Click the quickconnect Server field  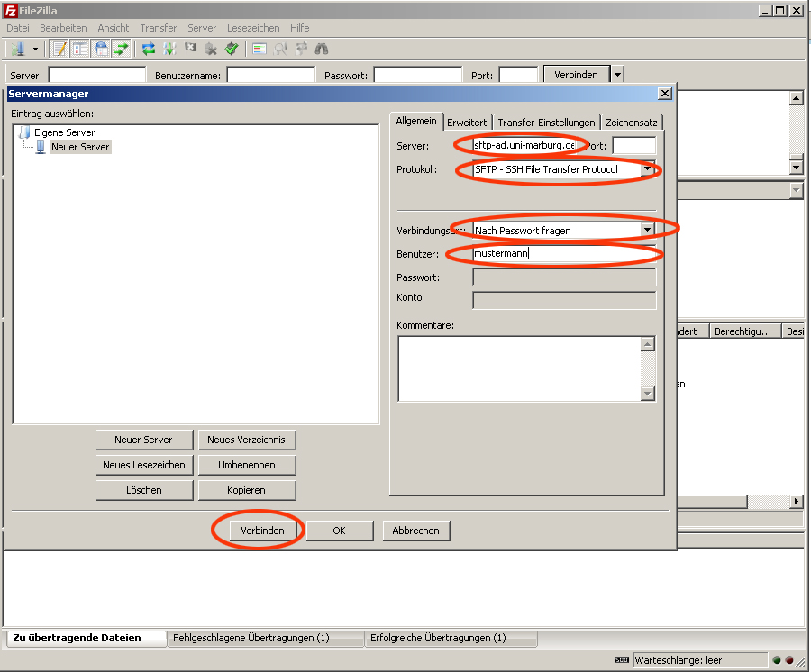click(96, 75)
